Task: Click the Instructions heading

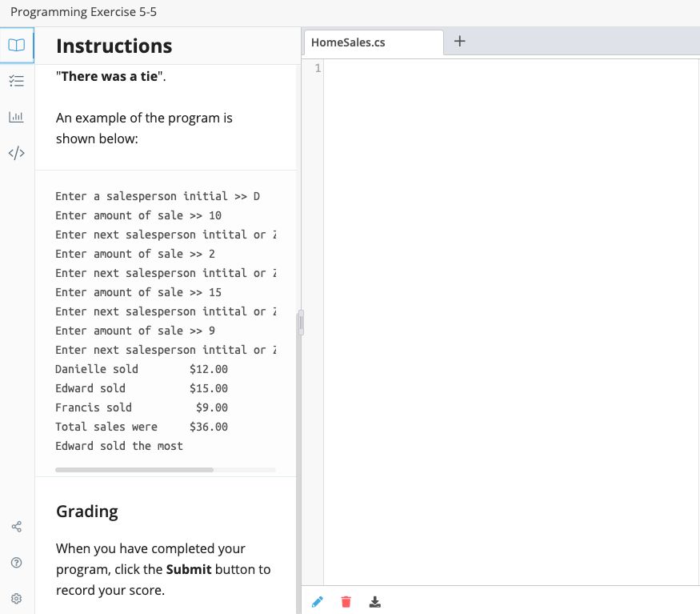Action: pyautogui.click(x=114, y=46)
